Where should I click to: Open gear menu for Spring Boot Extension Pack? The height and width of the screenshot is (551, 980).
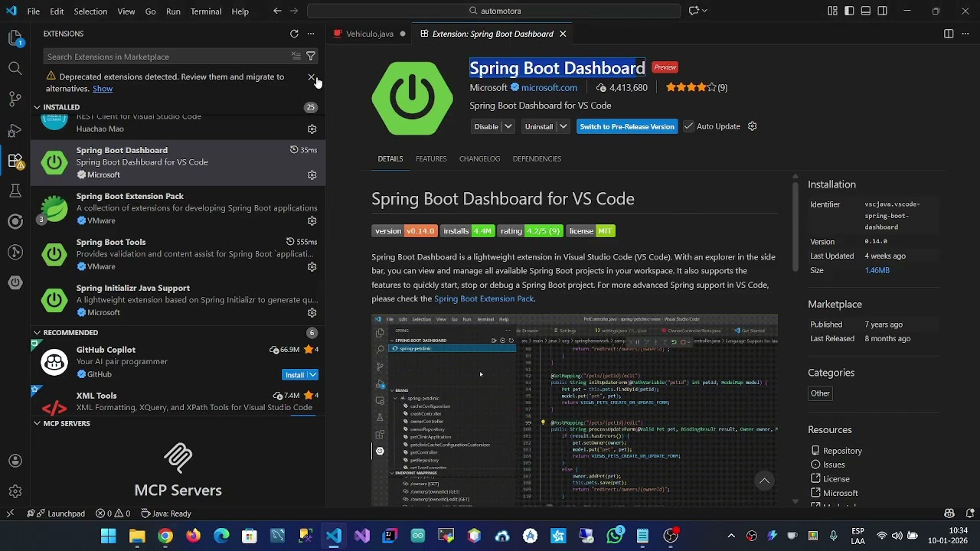312,221
